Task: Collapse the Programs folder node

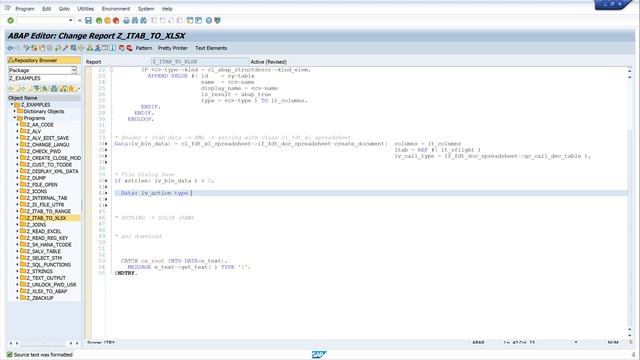Action: [x=15, y=118]
